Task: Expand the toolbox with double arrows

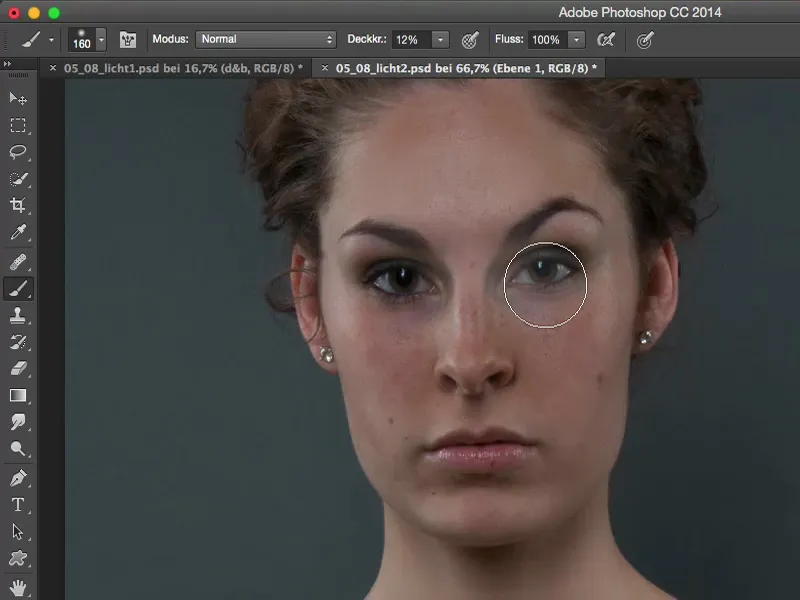Action: pyautogui.click(x=7, y=64)
